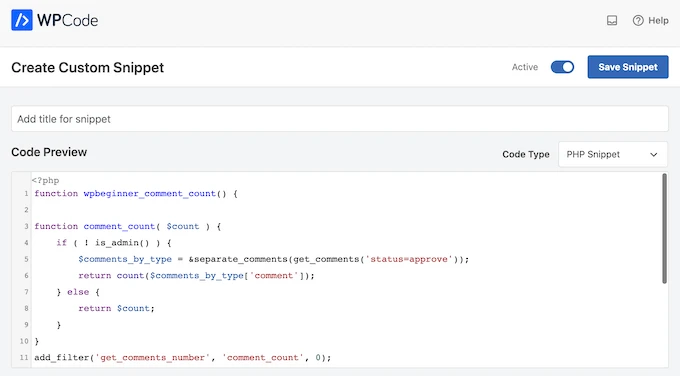Click the Help question mark icon
The width and height of the screenshot is (680, 376).
pyautogui.click(x=638, y=20)
